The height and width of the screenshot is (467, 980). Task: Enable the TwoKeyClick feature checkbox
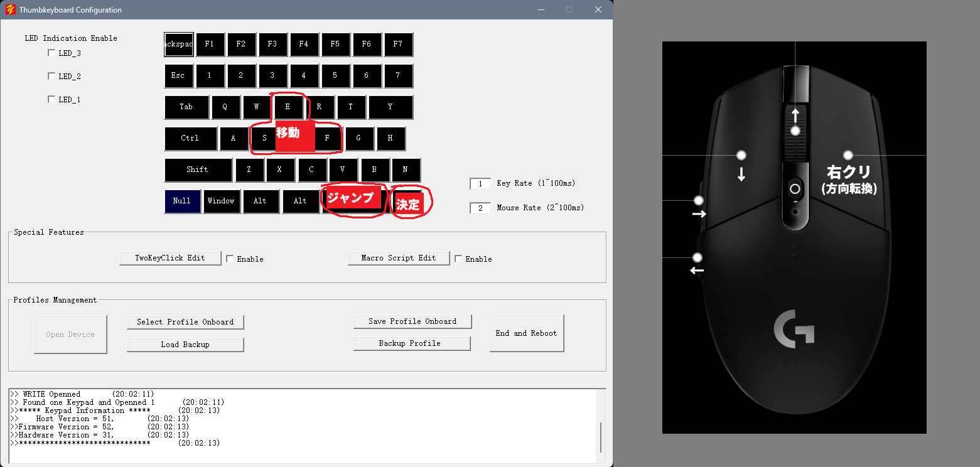(230, 259)
